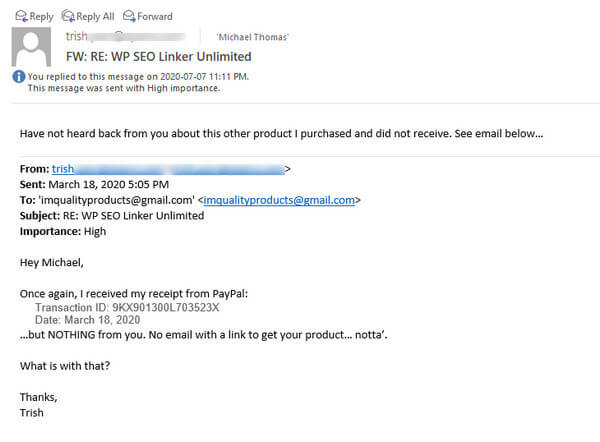Click the 'Importance: High' line in forwarded header
Image resolution: width=600 pixels, height=442 pixels.
point(63,231)
